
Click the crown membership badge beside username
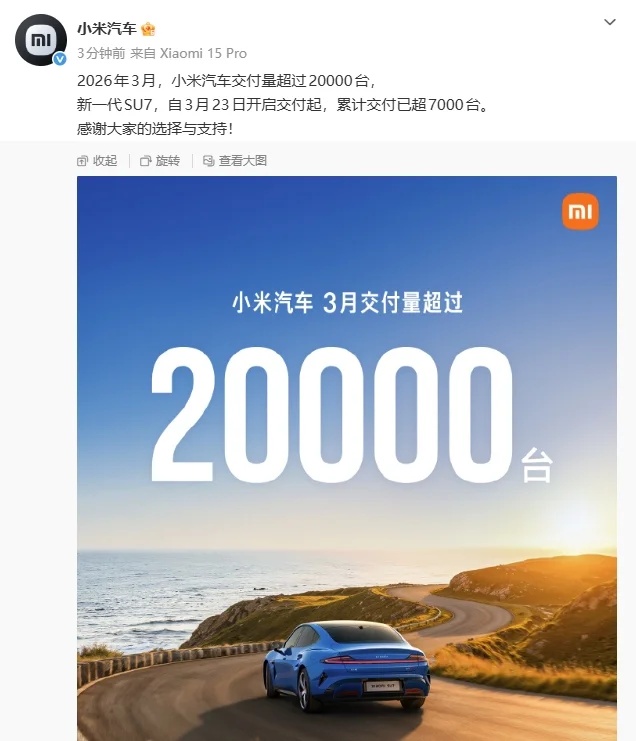pos(148,29)
